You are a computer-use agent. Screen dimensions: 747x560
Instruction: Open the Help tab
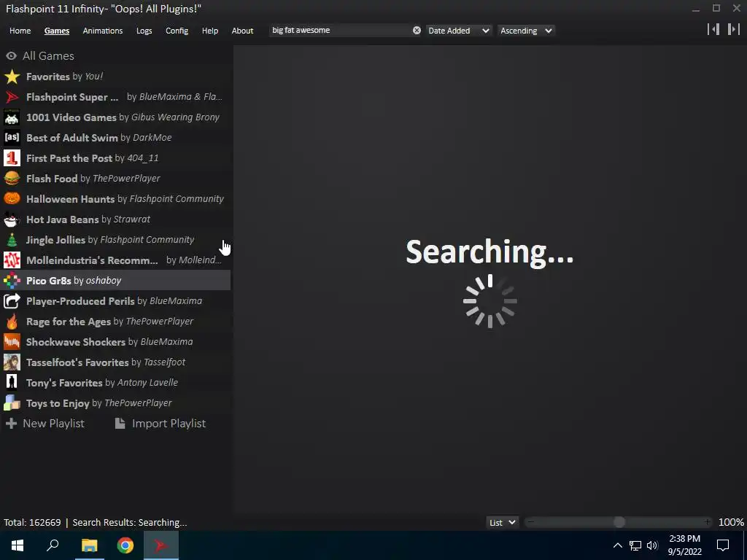point(209,31)
